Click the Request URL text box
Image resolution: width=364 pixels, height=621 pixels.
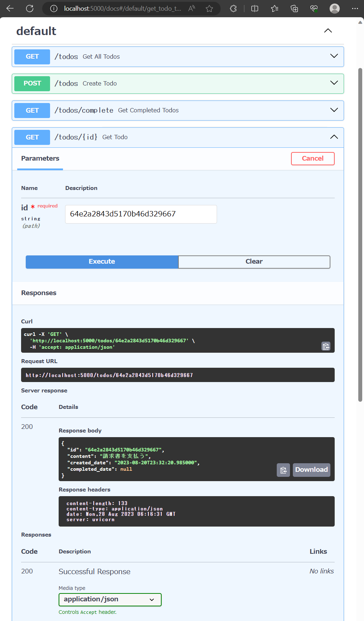178,375
